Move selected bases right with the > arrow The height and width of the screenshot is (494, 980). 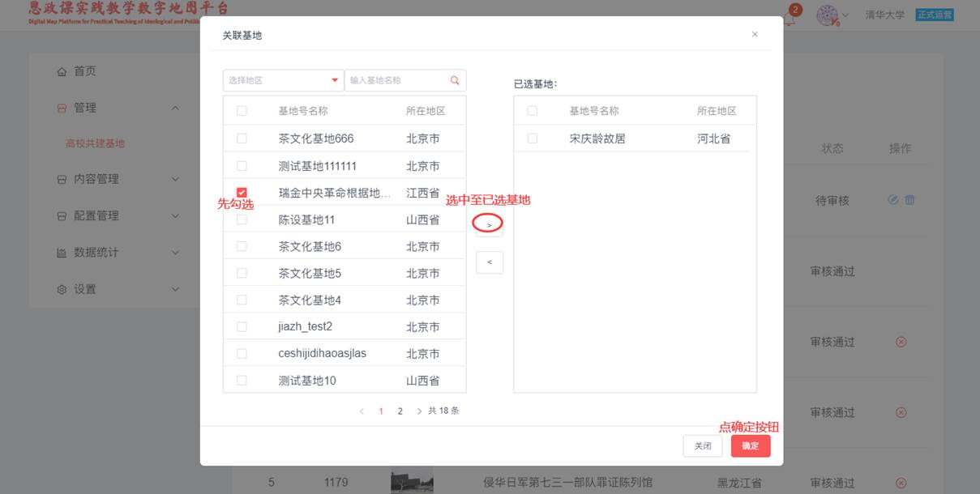point(489,224)
